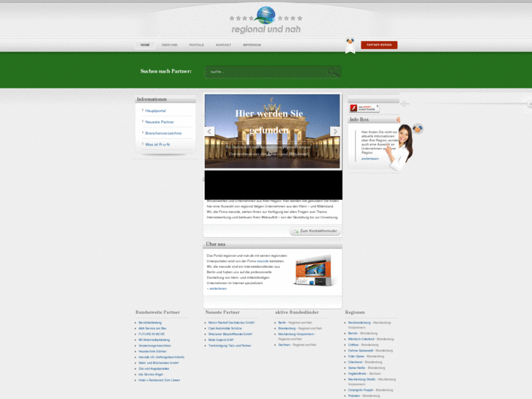Image resolution: width=532 pixels, height=399 pixels.
Task: Click the Brandenburg Gate slider image
Action: click(272, 132)
